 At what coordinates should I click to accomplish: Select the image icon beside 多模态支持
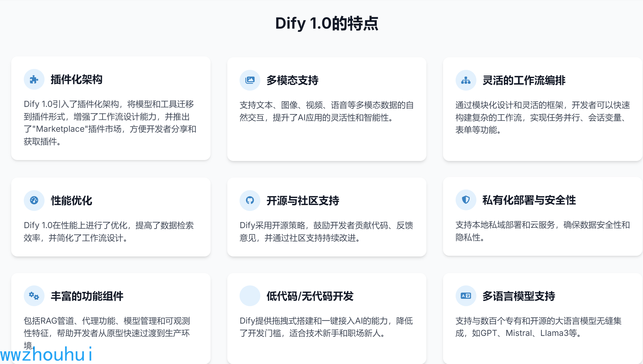tap(249, 80)
